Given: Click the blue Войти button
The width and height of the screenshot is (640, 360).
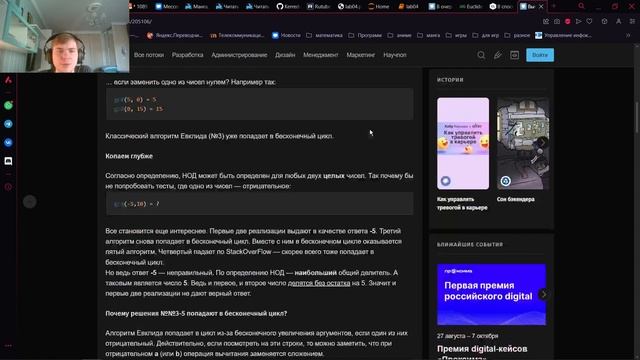Looking at the screenshot, I should (x=540, y=55).
